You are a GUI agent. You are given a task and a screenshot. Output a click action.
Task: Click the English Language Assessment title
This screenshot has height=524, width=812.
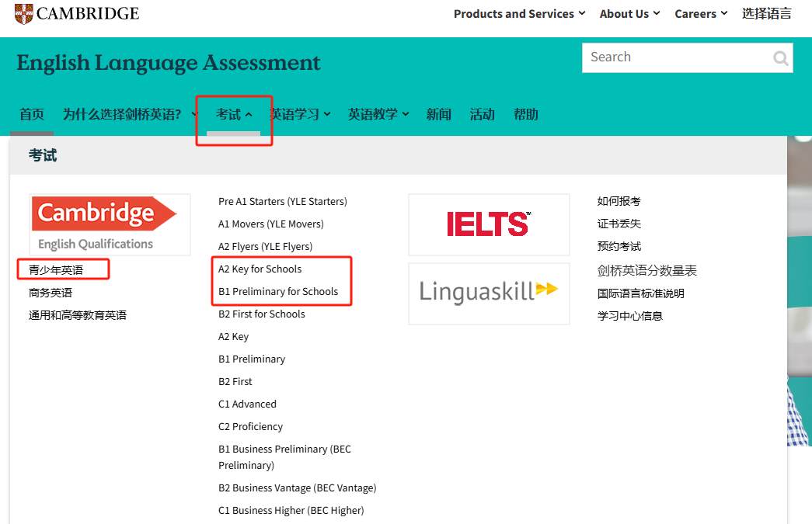pyautogui.click(x=169, y=63)
